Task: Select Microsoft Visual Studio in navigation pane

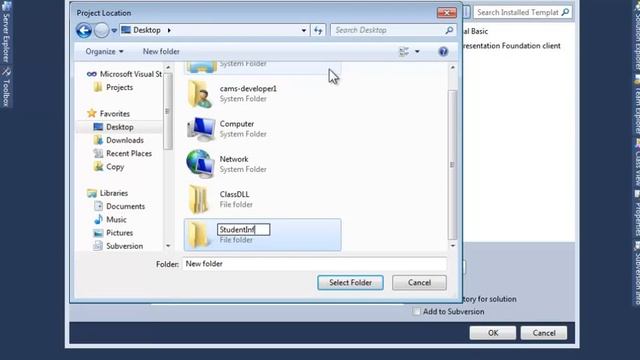Action: coord(124,74)
